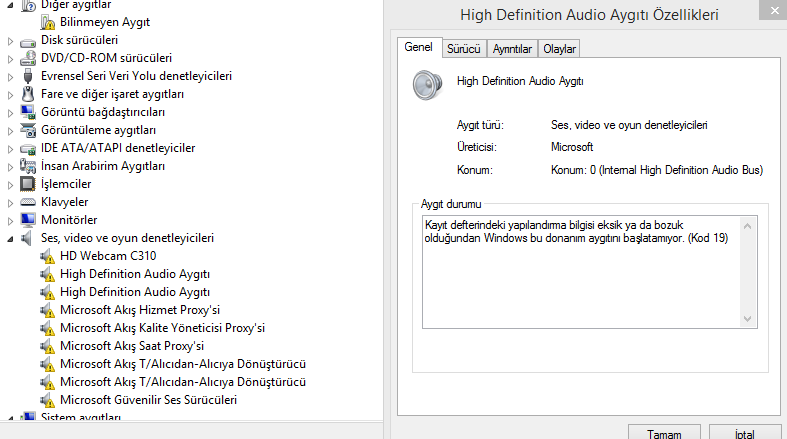Open the Ayrıntılar tab
Image resolution: width=787 pixels, height=439 pixels.
pos(512,49)
